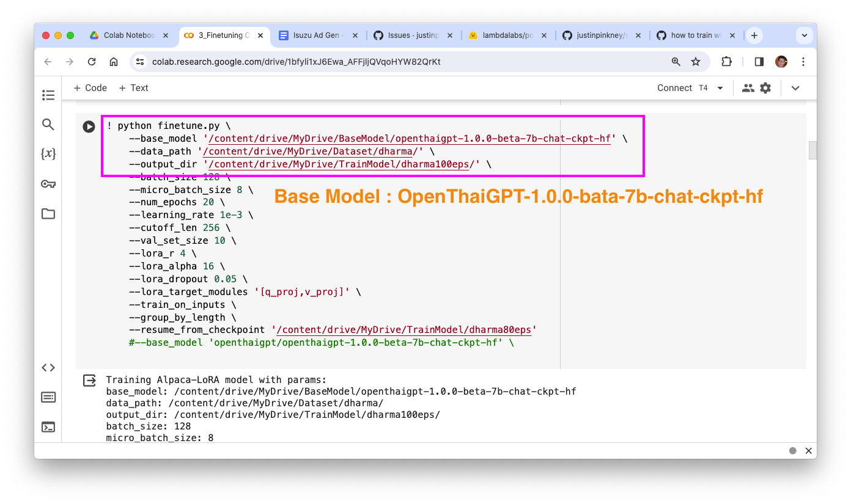
Task: Open the Connect runtime options dropdown arrow
Action: point(720,88)
